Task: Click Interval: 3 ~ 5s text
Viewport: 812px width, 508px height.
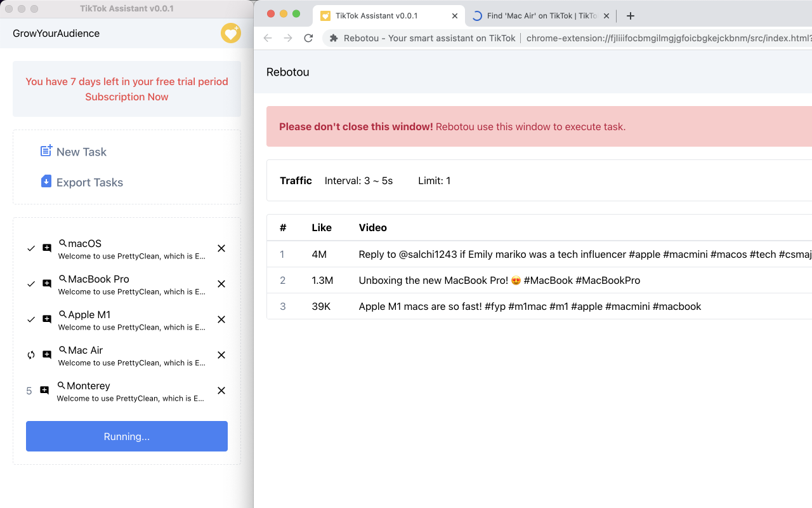Action: tap(358, 180)
